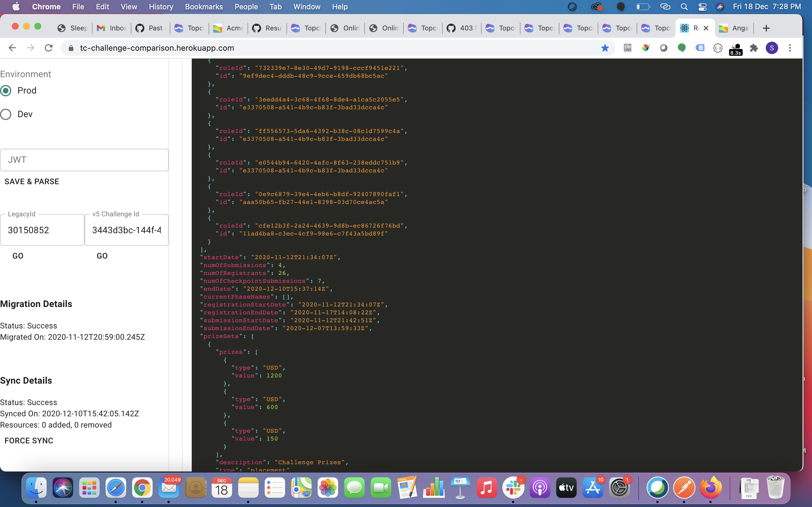Viewport: 812px width, 507px height.
Task: Open Slack from the dock
Action: tap(513, 488)
